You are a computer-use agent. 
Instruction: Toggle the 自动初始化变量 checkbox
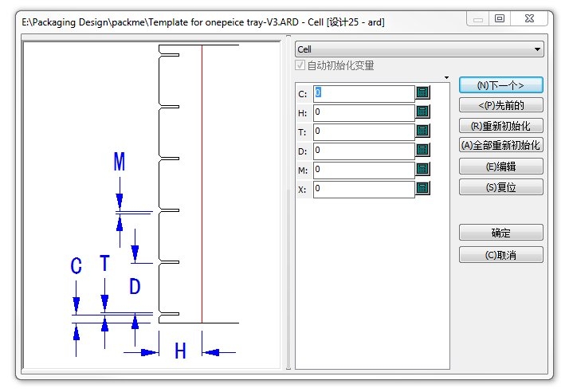click(300, 66)
